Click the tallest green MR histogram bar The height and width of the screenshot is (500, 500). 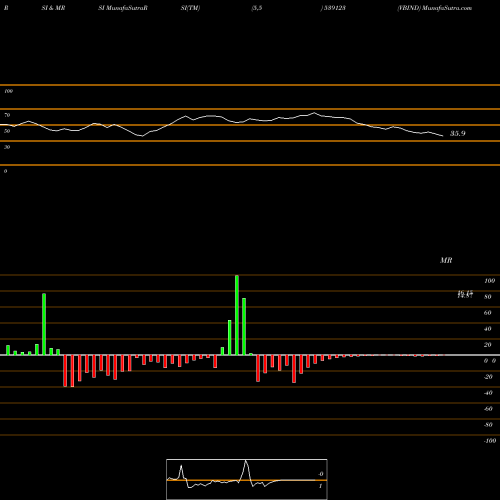pyautogui.click(x=237, y=315)
